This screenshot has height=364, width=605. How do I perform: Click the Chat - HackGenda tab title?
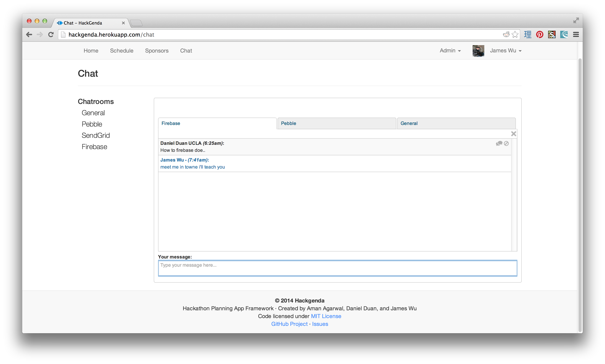coord(83,23)
